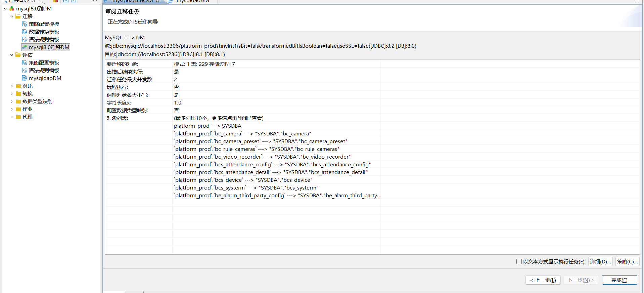Click the 数据转换模板 template icon
This screenshot has width=644, height=293.
pos(25,32)
